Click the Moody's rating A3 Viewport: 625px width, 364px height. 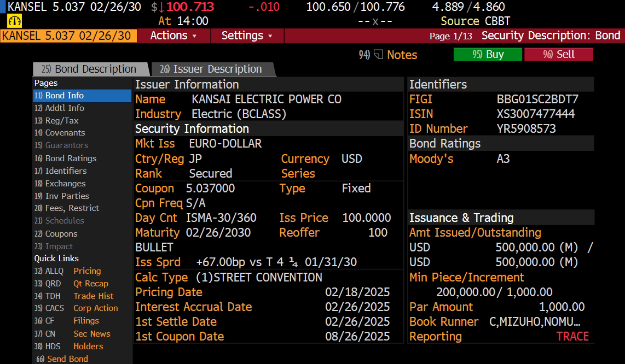[x=503, y=158]
